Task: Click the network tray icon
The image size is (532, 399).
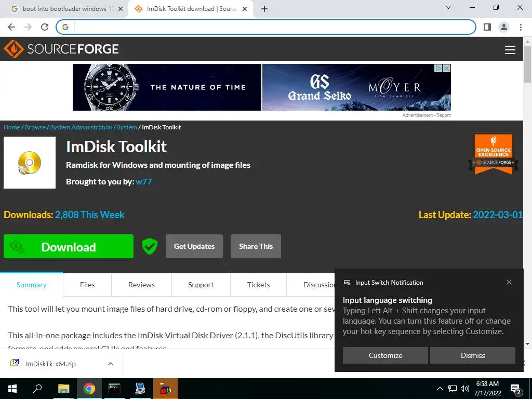Action: tap(453, 389)
